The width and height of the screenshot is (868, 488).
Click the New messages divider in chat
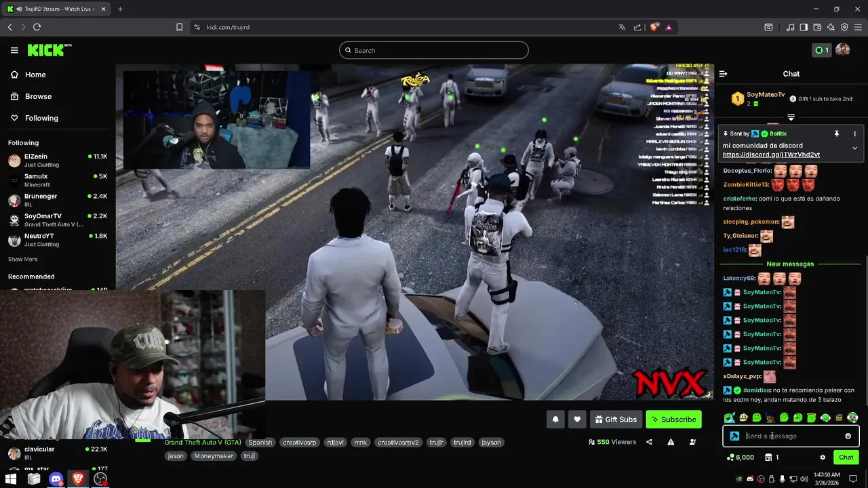790,264
